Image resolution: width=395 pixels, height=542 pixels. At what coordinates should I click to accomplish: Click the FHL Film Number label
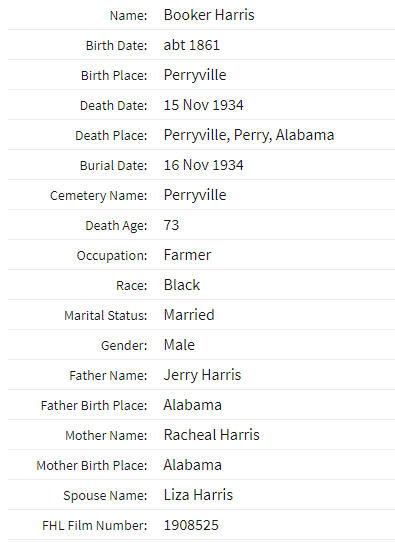click(94, 525)
